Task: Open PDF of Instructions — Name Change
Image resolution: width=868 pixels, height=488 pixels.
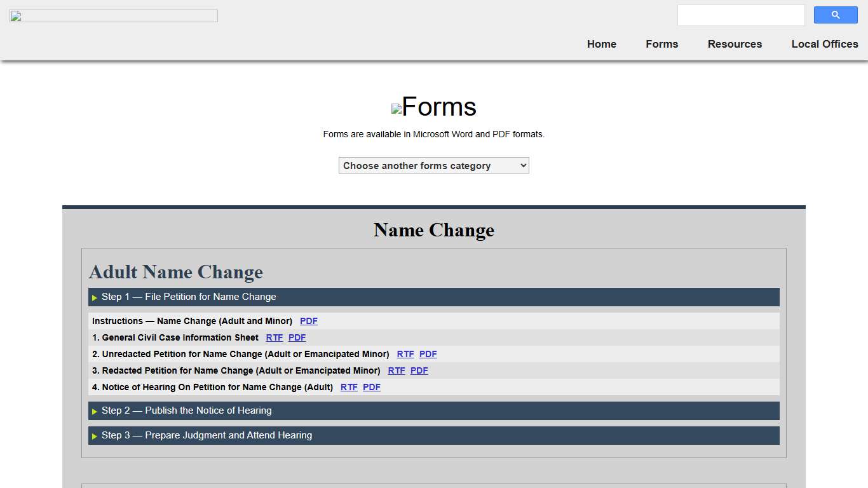Action: [x=308, y=321]
